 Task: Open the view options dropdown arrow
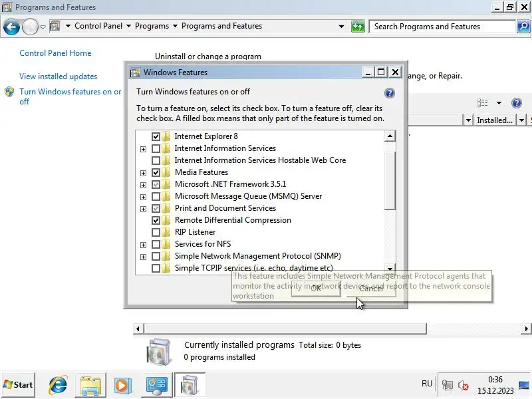click(x=499, y=103)
